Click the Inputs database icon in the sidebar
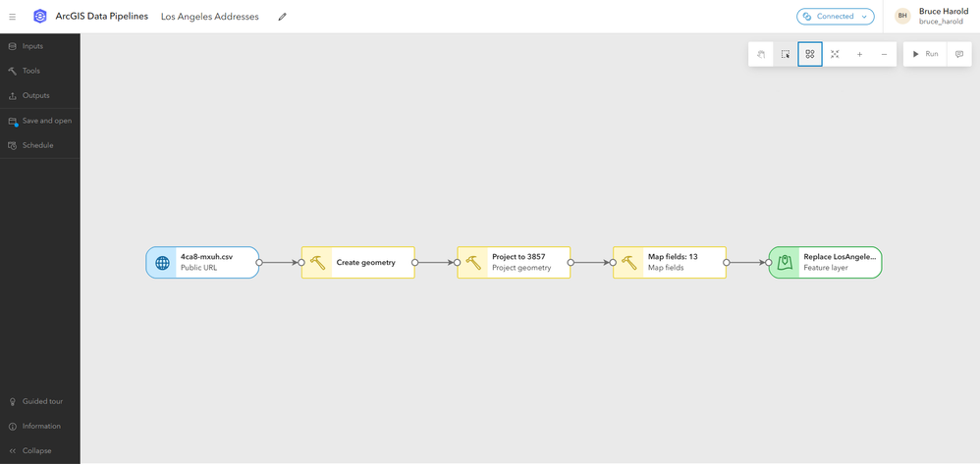980x464 pixels. tap(13, 46)
